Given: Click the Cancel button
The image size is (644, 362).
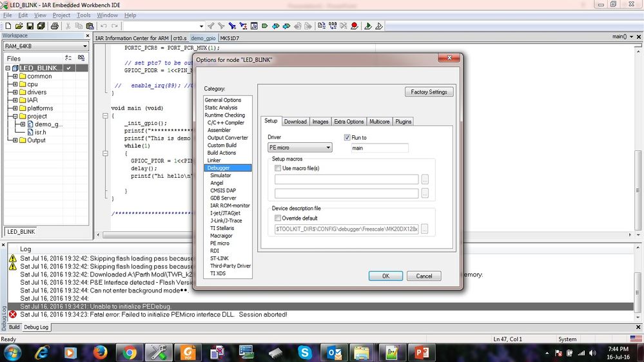Looking at the screenshot, I should (424, 276).
